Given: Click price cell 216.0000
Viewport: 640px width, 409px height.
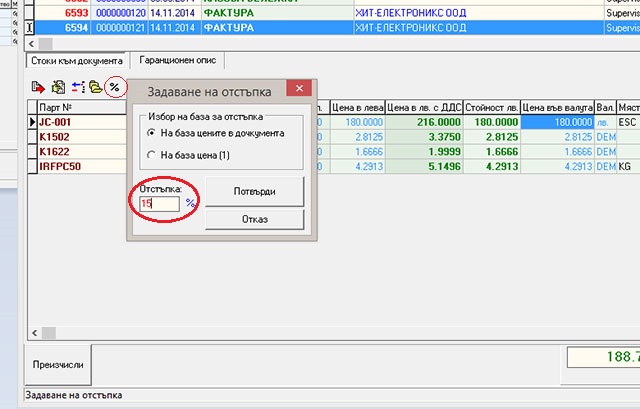Looking at the screenshot, I should [x=424, y=122].
